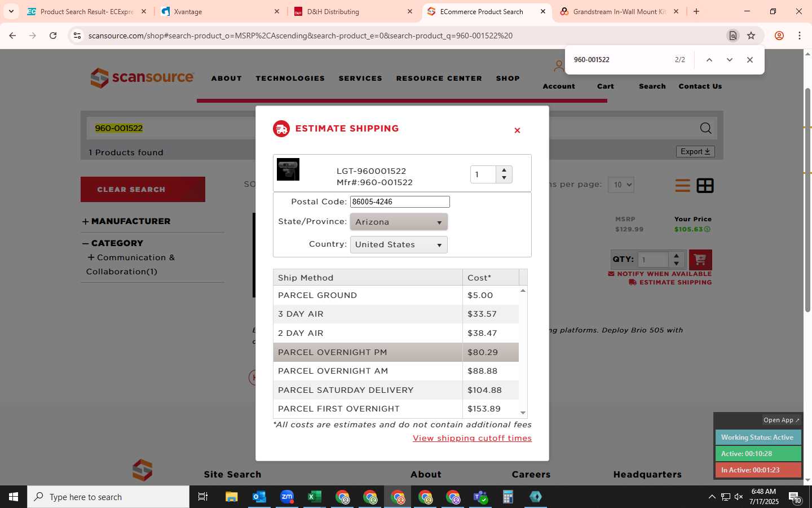Select PARCEL OVERNIGHT PM row
Screen dimensions: 812x508
point(396,352)
